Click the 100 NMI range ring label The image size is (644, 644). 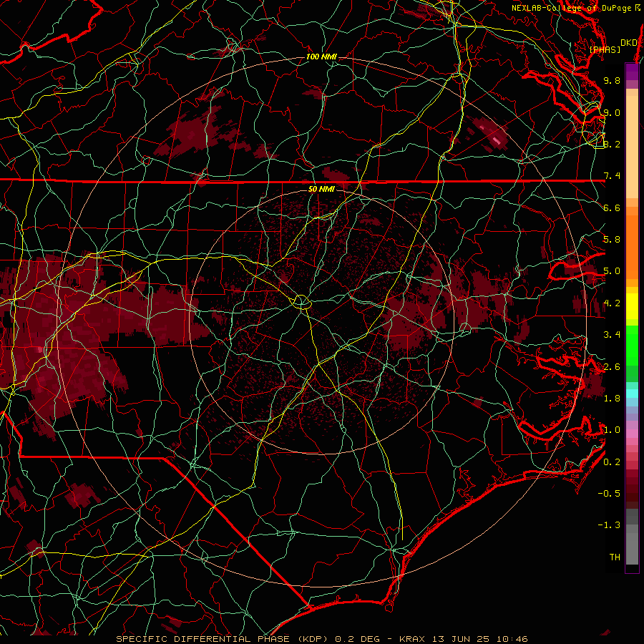321,57
